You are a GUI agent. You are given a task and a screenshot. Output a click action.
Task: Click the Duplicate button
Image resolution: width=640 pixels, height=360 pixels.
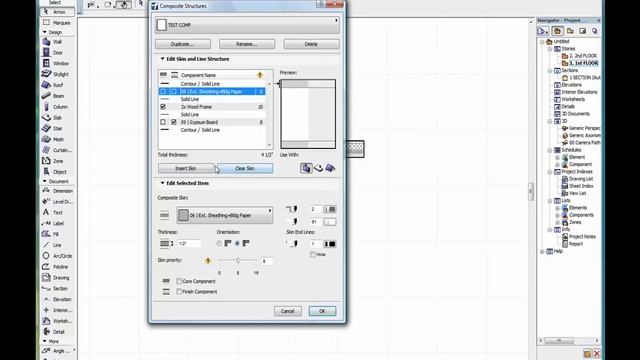click(x=183, y=44)
